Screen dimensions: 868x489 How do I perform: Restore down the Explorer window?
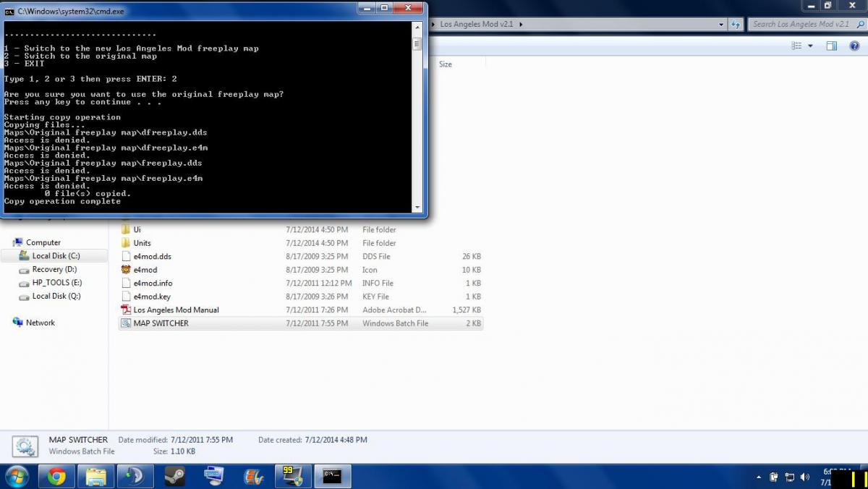click(x=828, y=6)
